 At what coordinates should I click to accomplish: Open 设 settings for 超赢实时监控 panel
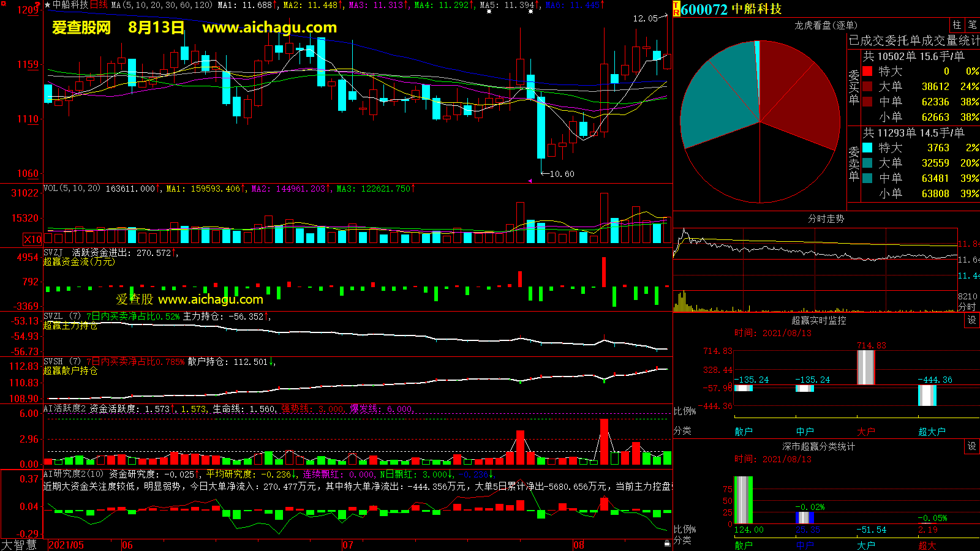[972, 320]
